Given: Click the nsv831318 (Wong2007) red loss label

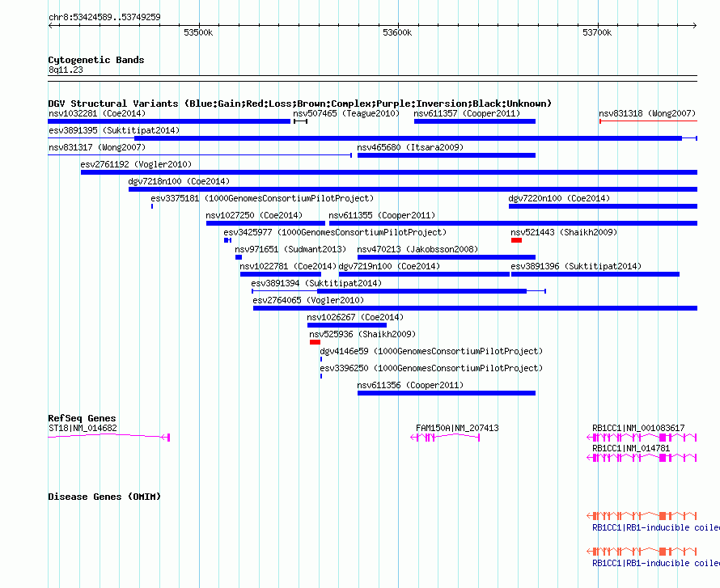Looking at the screenshot, I should click(x=647, y=113).
